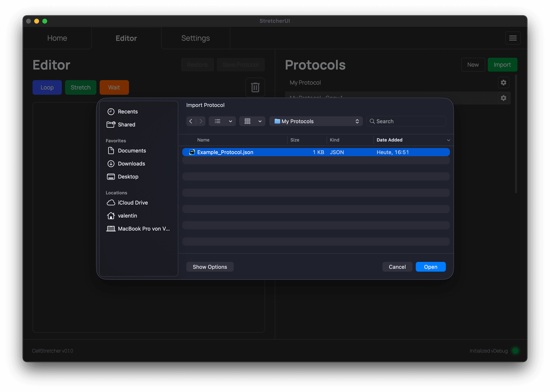
Task: Open list view options chevron
Action: 231,121
